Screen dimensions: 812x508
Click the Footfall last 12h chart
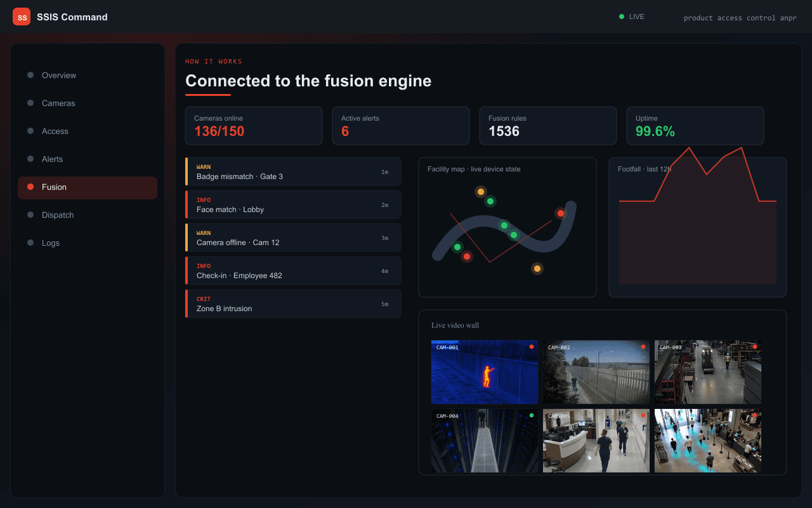coord(698,227)
